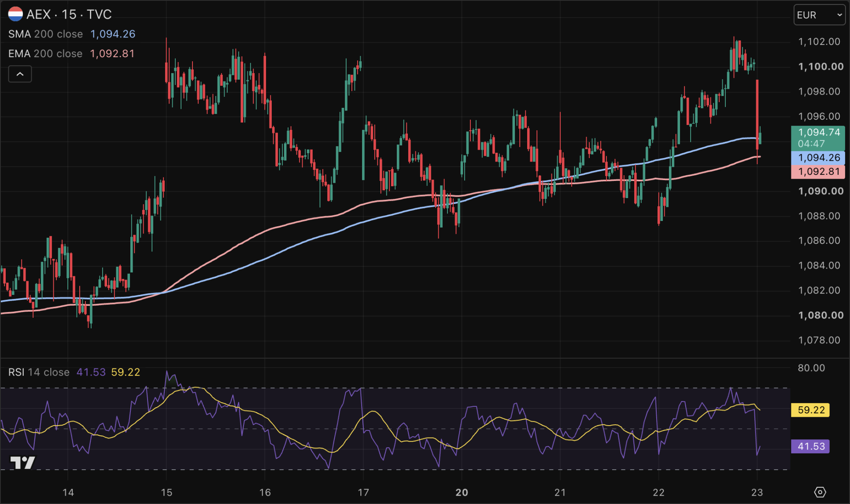
Task: Click the Netherlands flag symbol icon
Action: [15, 14]
